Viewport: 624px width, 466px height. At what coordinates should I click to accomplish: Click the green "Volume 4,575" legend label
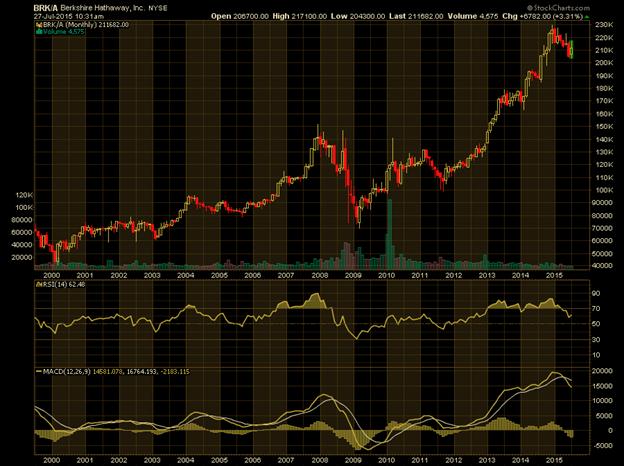tap(64, 31)
